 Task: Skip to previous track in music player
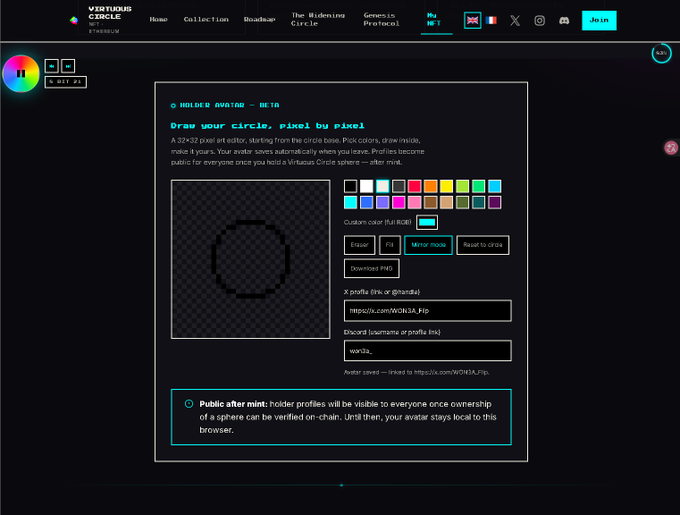tap(52, 66)
